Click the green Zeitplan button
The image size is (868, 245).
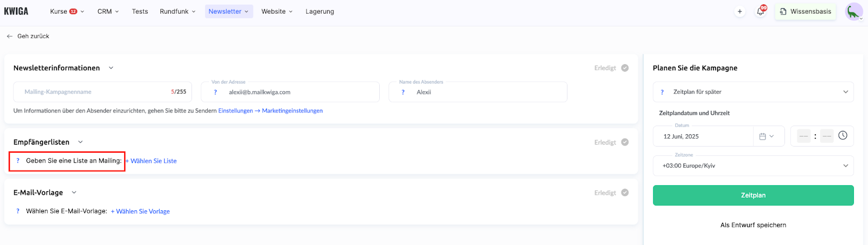[753, 196]
